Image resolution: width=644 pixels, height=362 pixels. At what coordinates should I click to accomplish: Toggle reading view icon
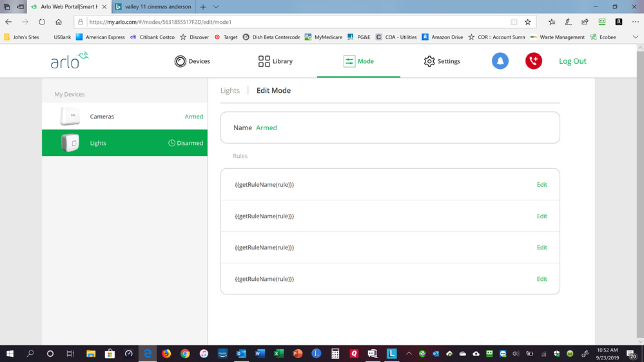click(514, 22)
